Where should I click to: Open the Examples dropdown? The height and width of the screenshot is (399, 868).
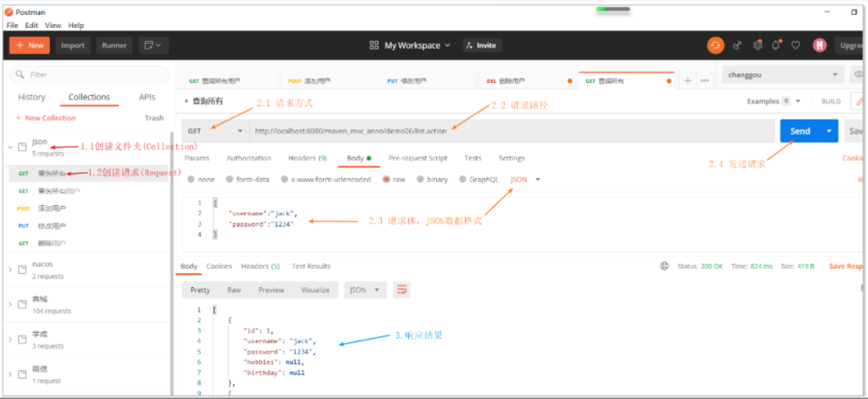point(773,101)
